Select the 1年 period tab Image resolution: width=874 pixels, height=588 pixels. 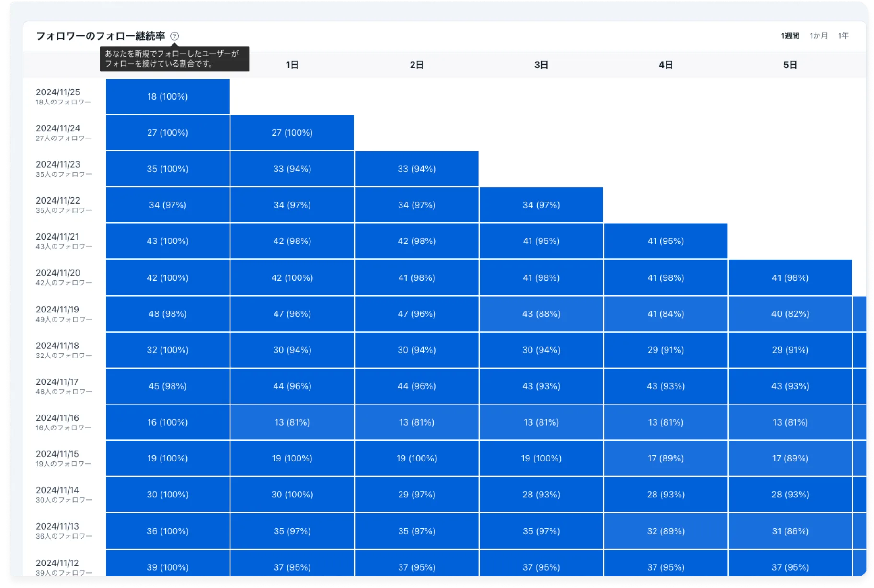(843, 36)
